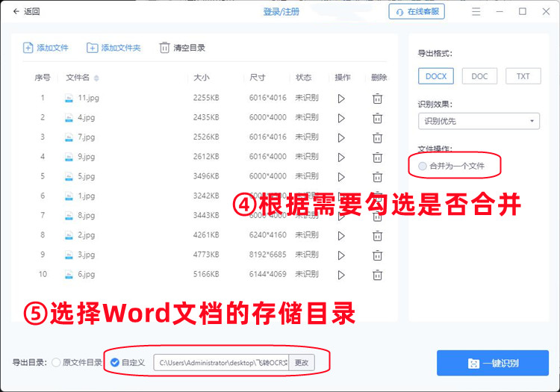Delete 5.jpg with its trash icon

(378, 177)
